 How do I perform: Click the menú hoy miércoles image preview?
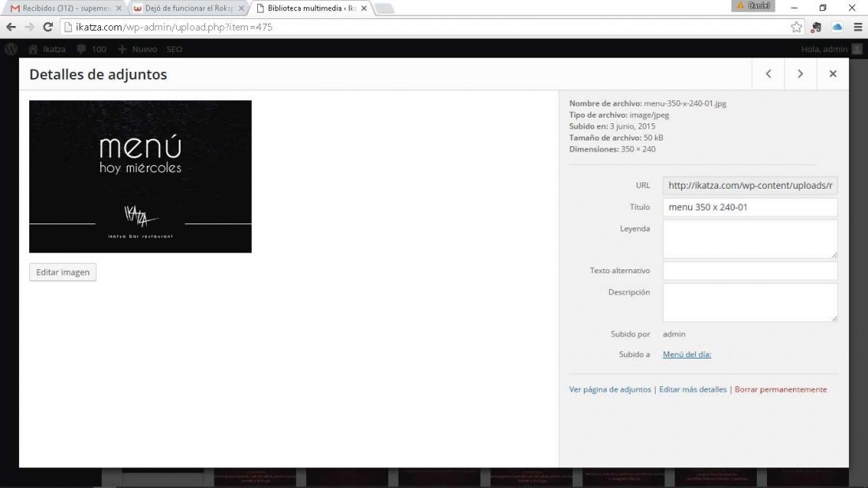coord(140,176)
